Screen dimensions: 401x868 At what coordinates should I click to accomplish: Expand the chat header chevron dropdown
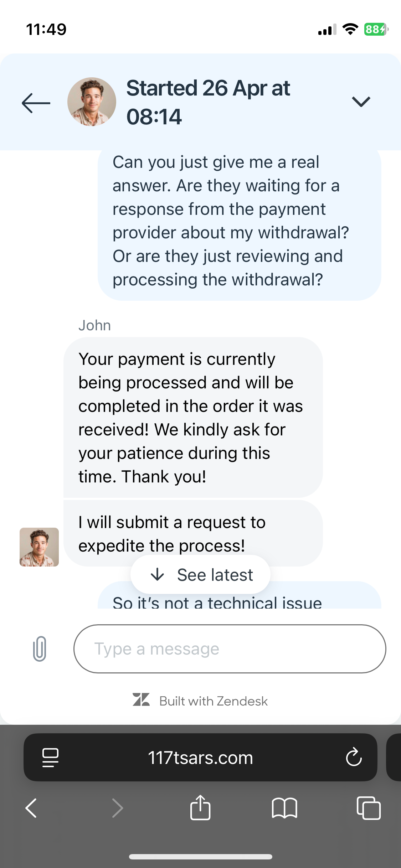(361, 102)
